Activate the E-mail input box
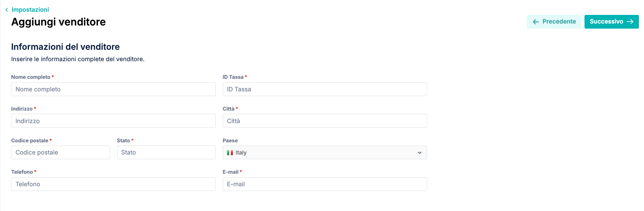 [325, 184]
